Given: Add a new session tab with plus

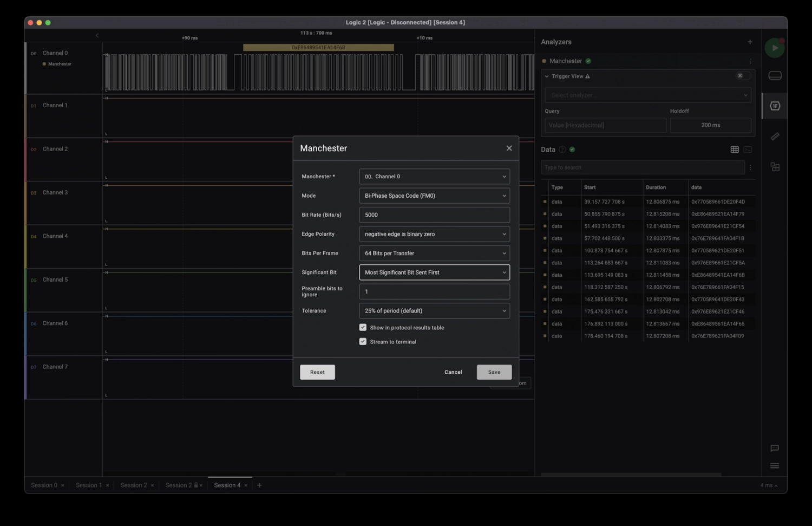Looking at the screenshot, I should tap(259, 485).
